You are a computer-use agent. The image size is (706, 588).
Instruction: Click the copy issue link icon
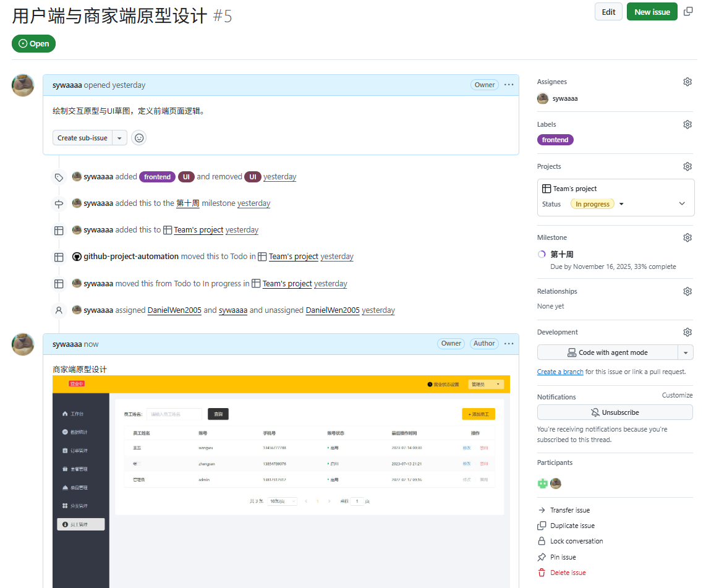click(688, 12)
